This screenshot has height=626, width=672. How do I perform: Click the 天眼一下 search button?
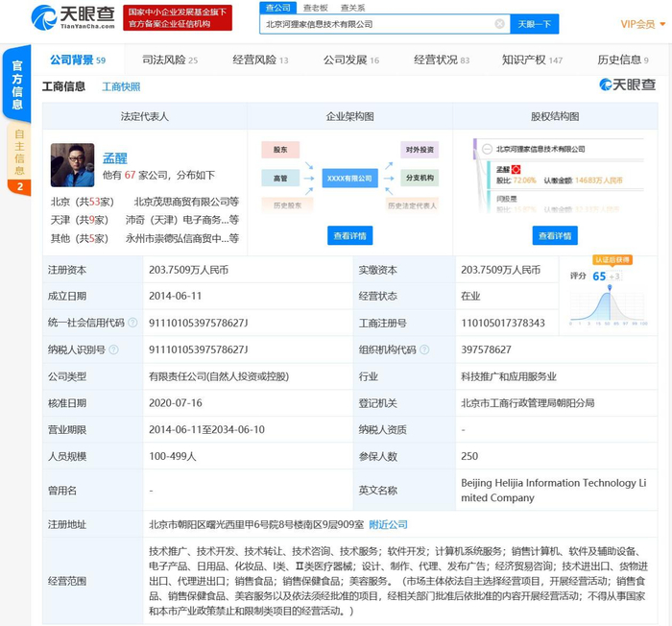(x=534, y=24)
